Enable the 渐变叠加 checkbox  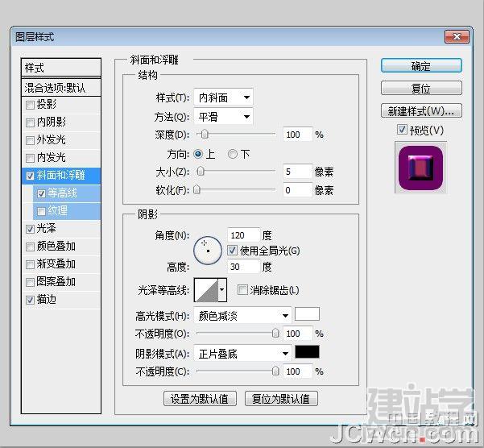point(30,264)
